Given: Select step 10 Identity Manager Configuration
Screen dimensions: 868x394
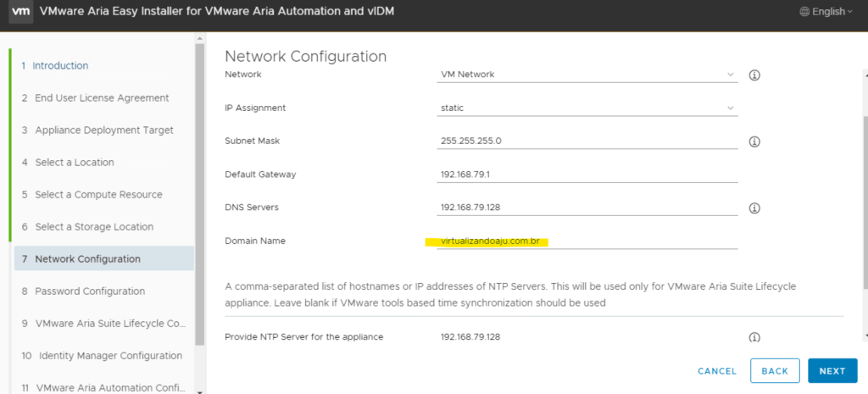Looking at the screenshot, I should click(x=109, y=356).
